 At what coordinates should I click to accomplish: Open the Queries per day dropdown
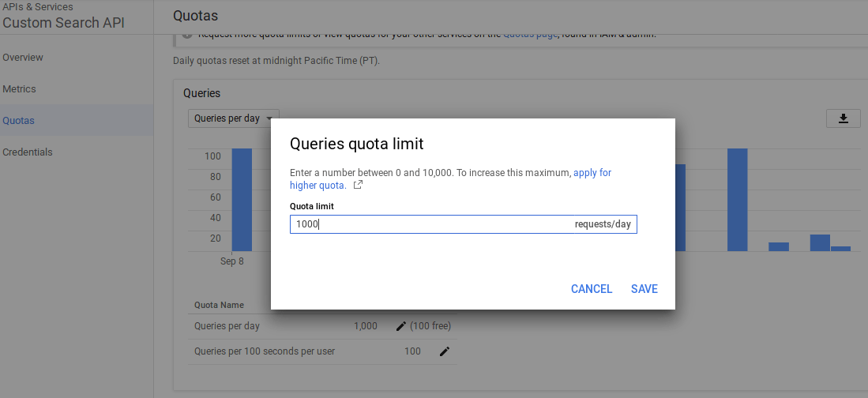click(234, 118)
